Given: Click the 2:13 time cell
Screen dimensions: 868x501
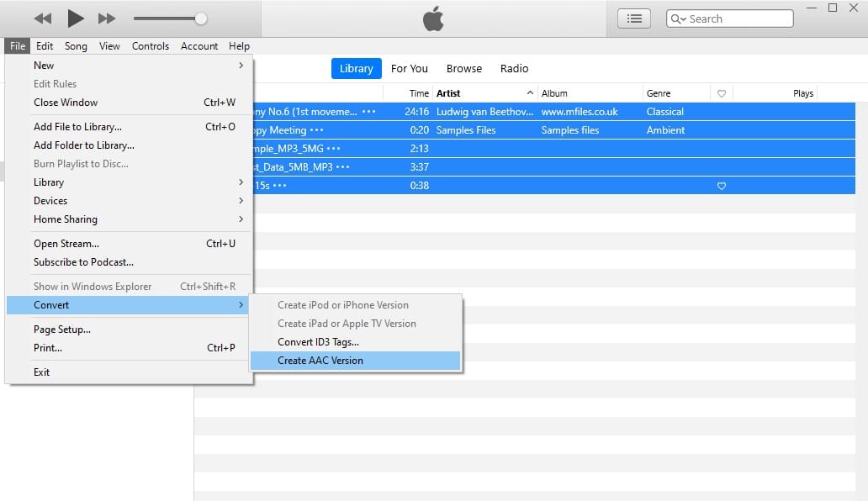Looking at the screenshot, I should tap(419, 149).
